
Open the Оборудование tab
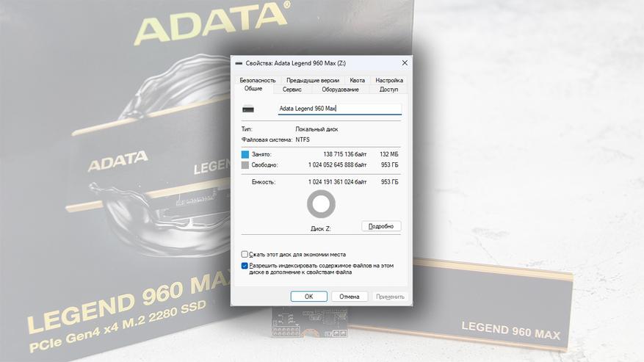340,89
